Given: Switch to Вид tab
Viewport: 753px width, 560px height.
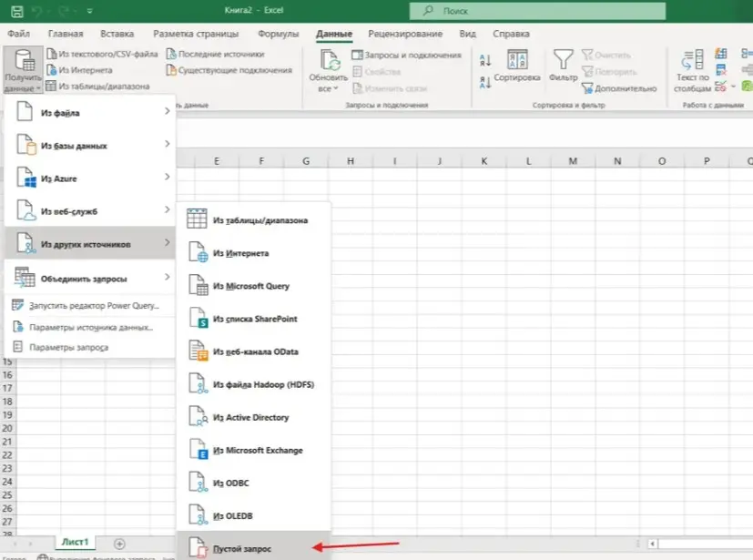Looking at the screenshot, I should click(467, 34).
